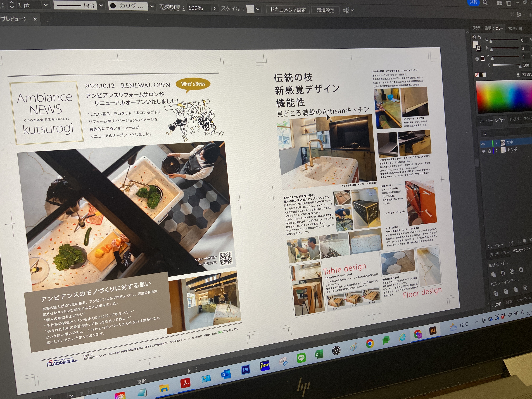Click the swap fill and stroke arrow icon
This screenshot has width=532, height=399.
pos(480,37)
